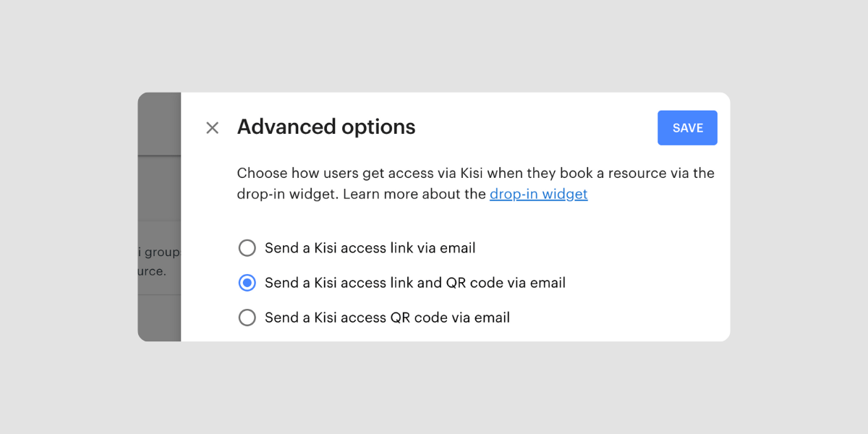Click the "Choose how users get access" description line

[x=475, y=174]
